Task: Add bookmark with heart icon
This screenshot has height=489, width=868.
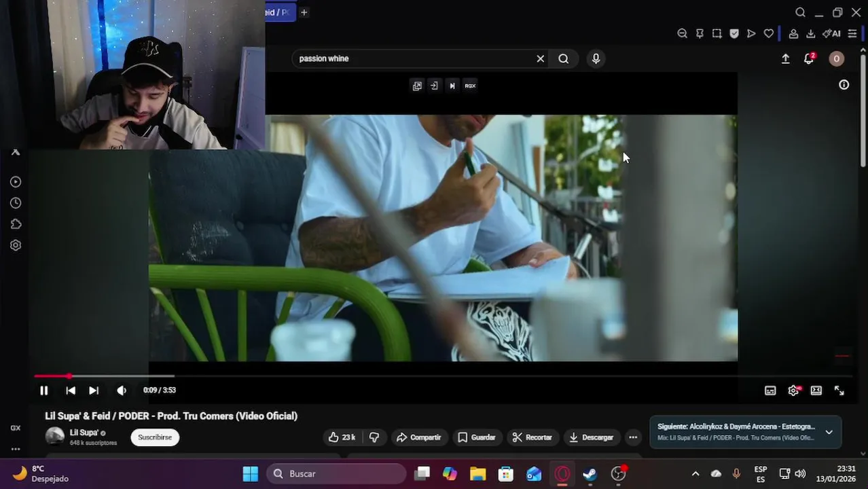Action: pos(769,33)
